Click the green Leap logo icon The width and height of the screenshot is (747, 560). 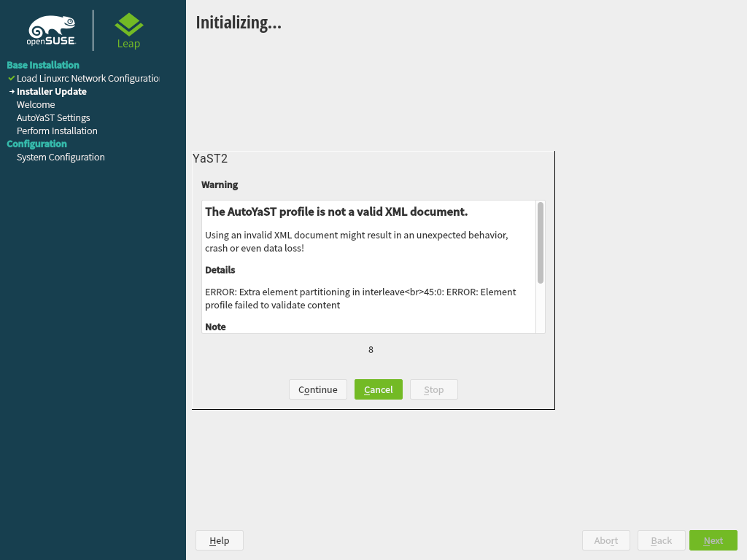(x=128, y=25)
